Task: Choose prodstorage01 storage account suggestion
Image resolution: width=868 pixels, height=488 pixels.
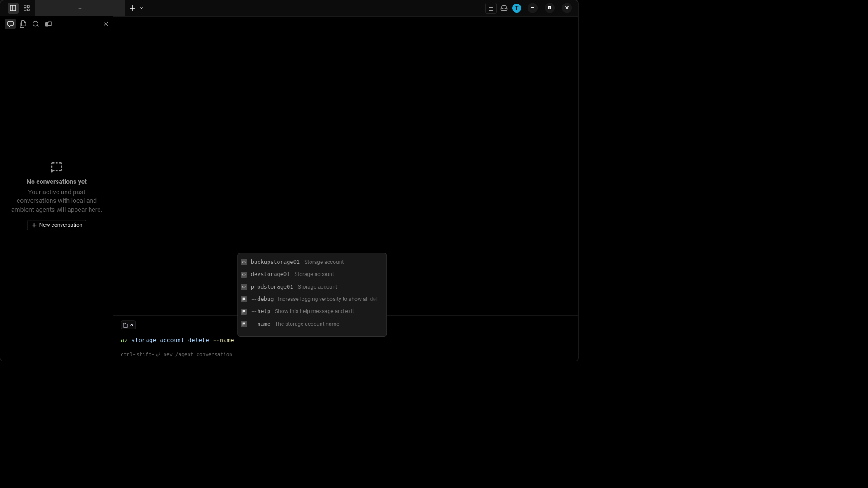Action: coord(312,287)
